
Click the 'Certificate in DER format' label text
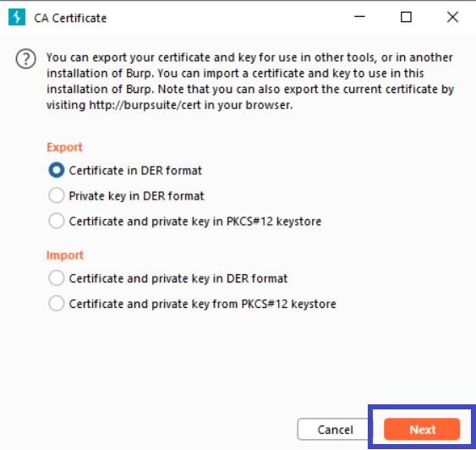135,170
